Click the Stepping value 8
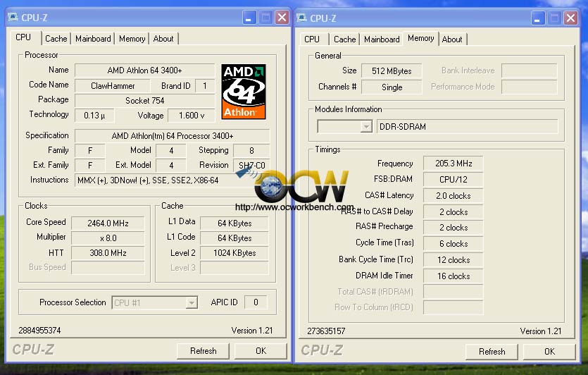 251,151
